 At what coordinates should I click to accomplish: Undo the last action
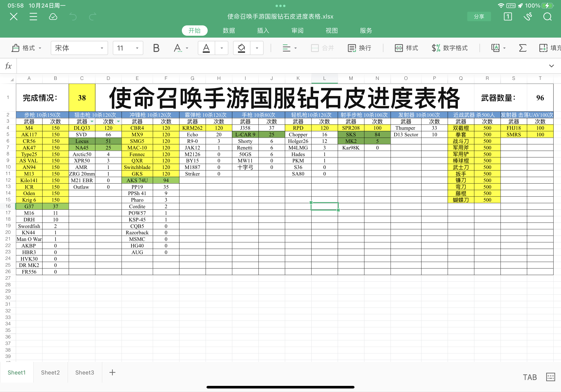(x=73, y=17)
